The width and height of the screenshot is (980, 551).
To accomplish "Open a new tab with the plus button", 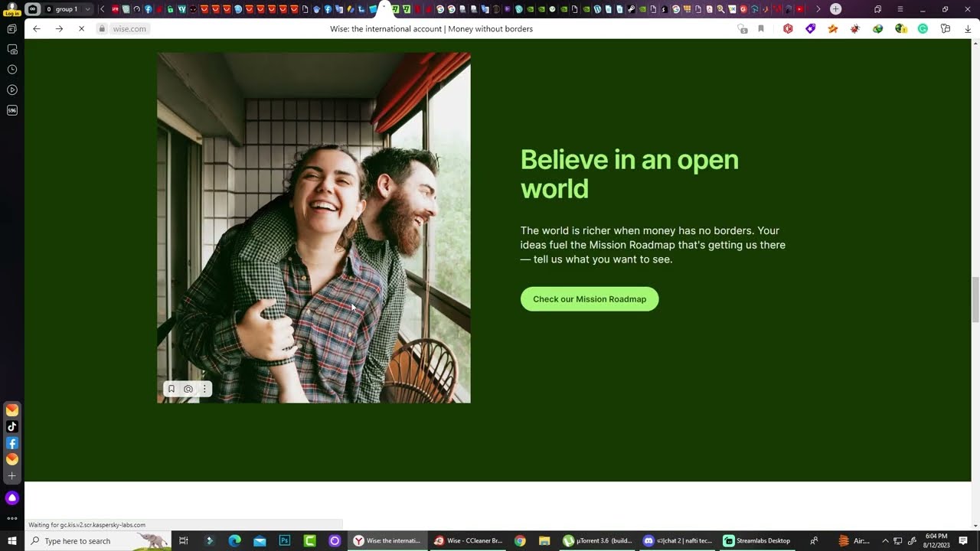I will coord(836,9).
